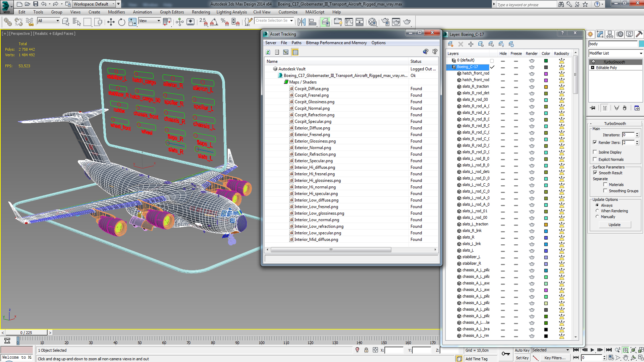Image resolution: width=644 pixels, height=362 pixels.
Task: Click the body object color swatch
Action: [x=641, y=44]
